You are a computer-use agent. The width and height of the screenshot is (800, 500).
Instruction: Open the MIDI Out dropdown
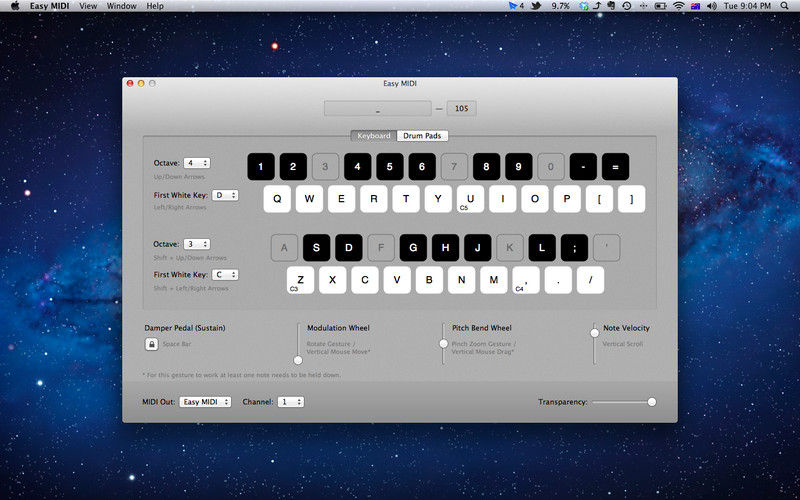coord(205,402)
